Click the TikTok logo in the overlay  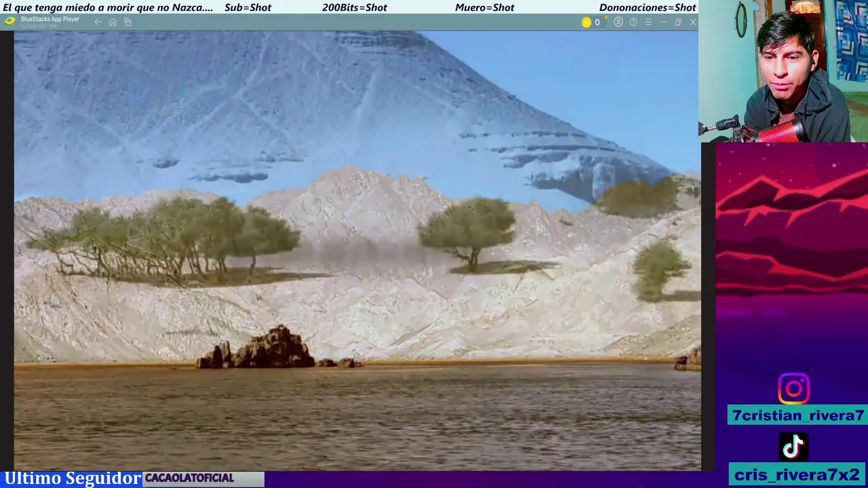pos(793,447)
